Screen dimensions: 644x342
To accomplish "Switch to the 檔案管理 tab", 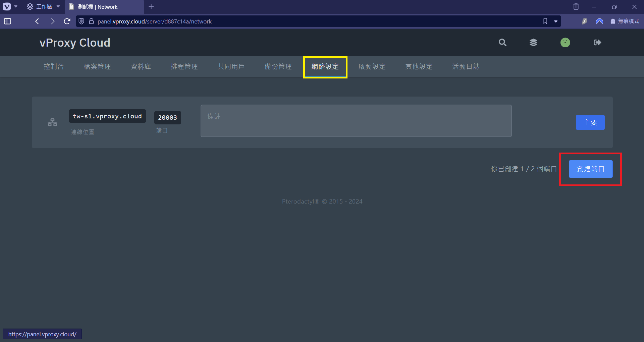I will [x=97, y=67].
